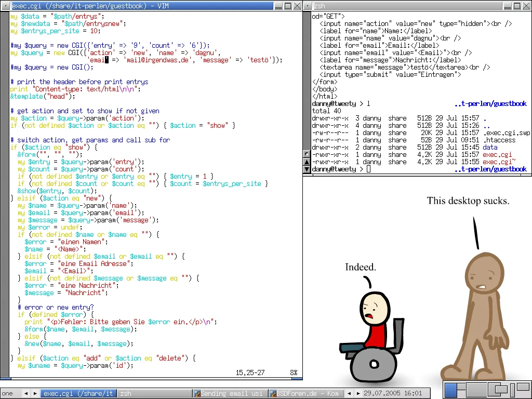
Task: Click the right arrow next to the clock
Action: [x=358, y=394]
